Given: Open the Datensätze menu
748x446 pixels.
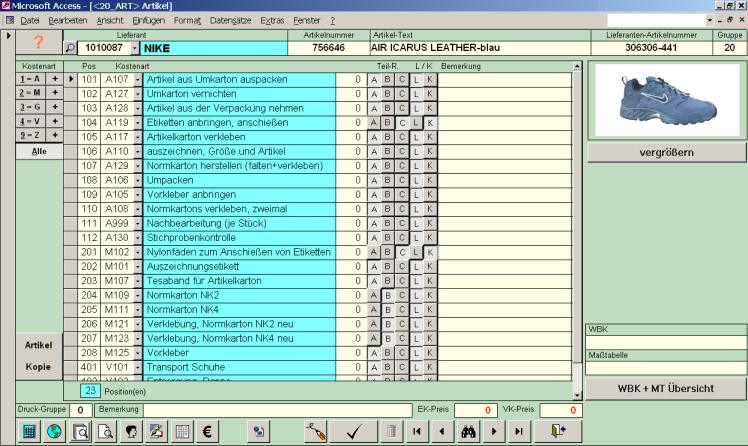Looking at the screenshot, I should [231, 20].
